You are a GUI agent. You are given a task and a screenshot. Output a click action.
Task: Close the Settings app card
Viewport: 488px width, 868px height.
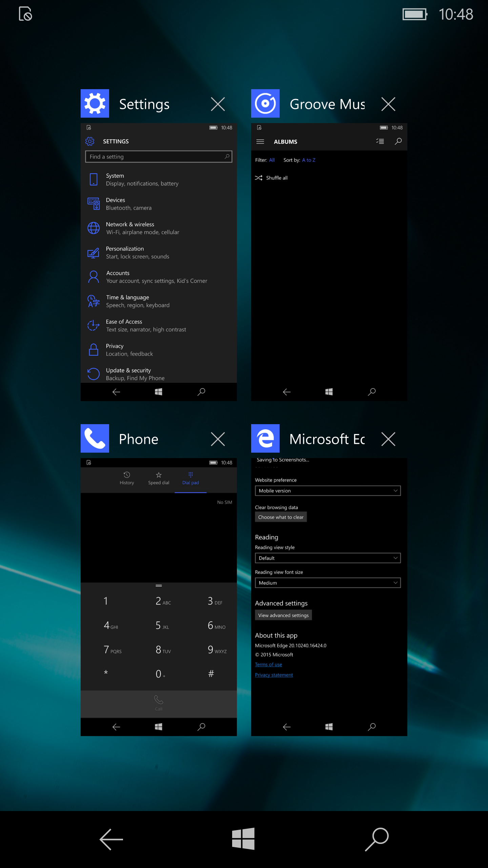218,104
